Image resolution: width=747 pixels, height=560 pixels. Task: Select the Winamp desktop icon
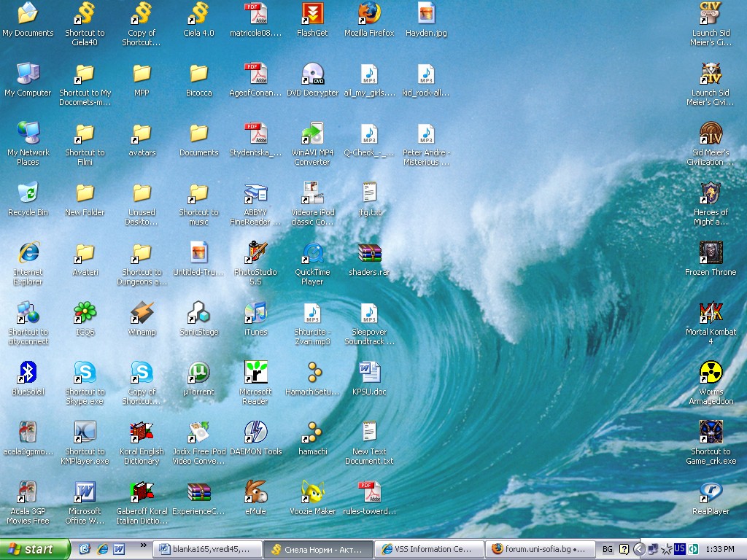[142, 313]
